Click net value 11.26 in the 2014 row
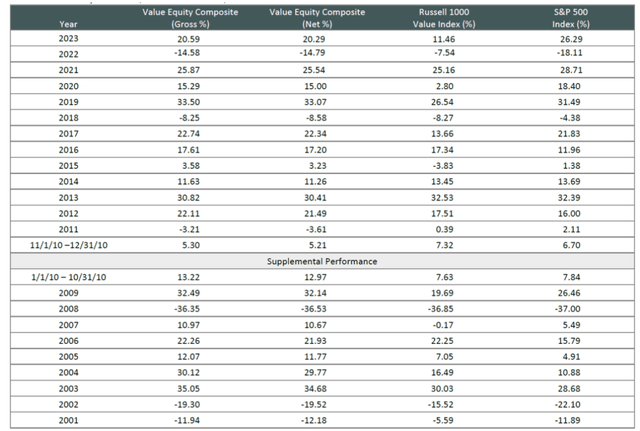 click(315, 182)
